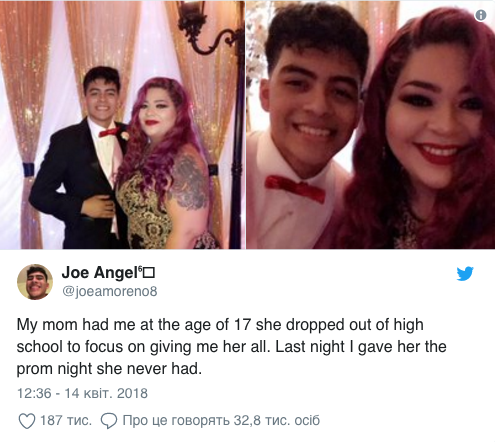This screenshot has height=442, width=495.
Task: Open the full-length prom photo on the left
Action: coord(120,125)
